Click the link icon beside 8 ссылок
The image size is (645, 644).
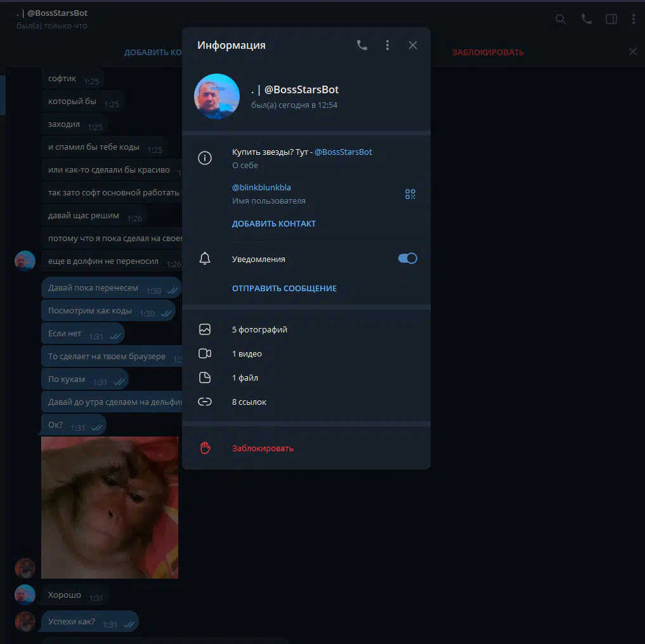tap(205, 402)
